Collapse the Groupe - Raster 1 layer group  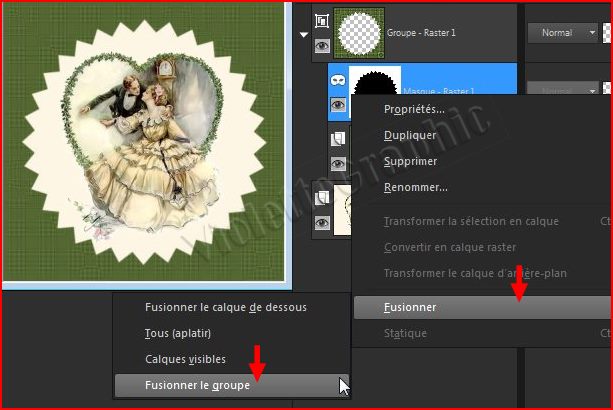(x=303, y=33)
